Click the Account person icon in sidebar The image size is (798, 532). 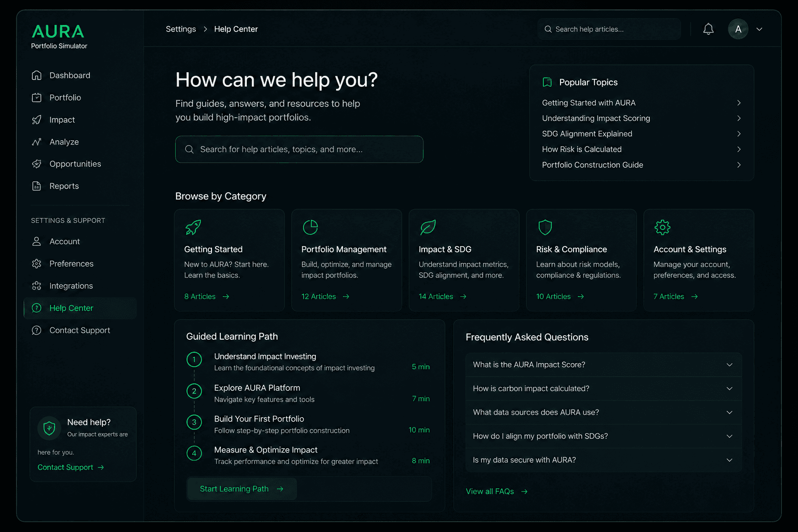36,242
